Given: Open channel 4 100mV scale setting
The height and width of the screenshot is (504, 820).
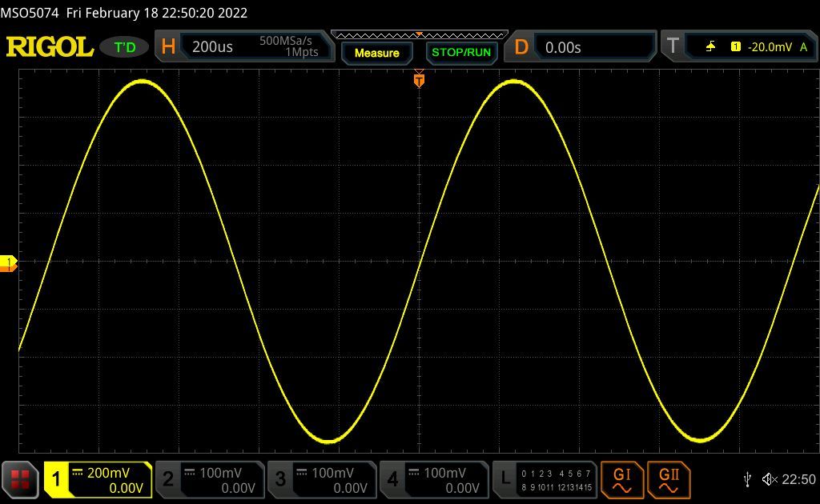Looking at the screenshot, I should [x=444, y=473].
